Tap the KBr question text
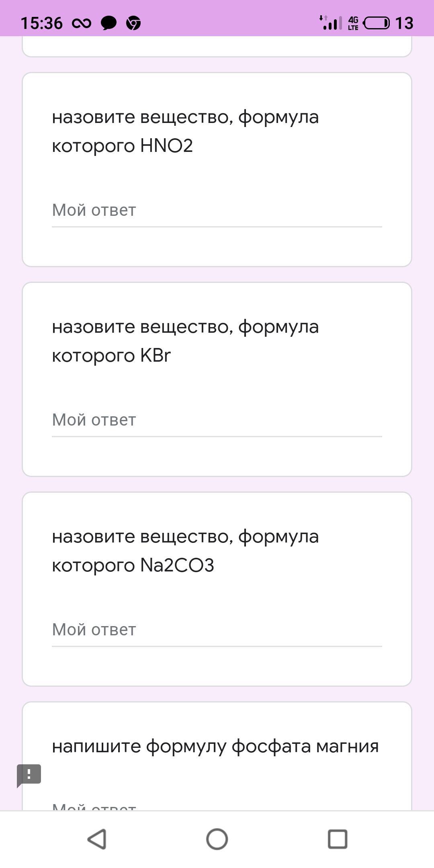Viewport: 434px width, 868px height. point(185,341)
